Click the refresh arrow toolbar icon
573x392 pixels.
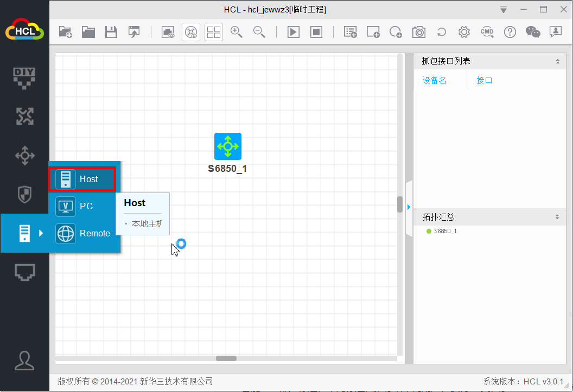coord(442,32)
